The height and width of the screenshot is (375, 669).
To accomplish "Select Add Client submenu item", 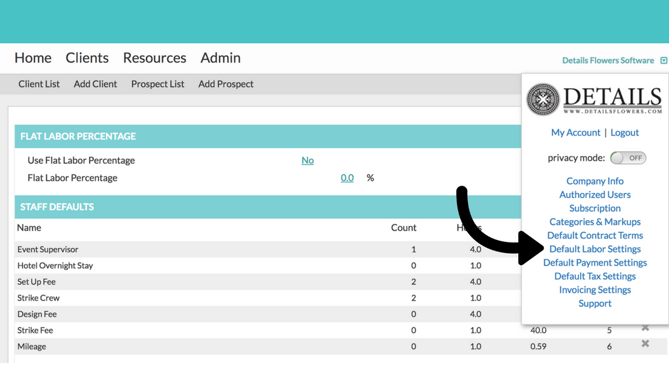I will 95,84.
